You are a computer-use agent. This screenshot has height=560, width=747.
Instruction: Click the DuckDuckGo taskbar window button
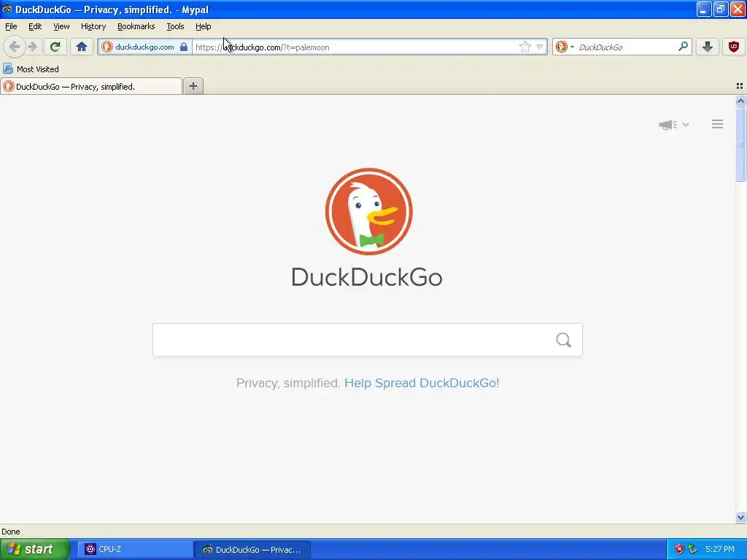pyautogui.click(x=252, y=549)
